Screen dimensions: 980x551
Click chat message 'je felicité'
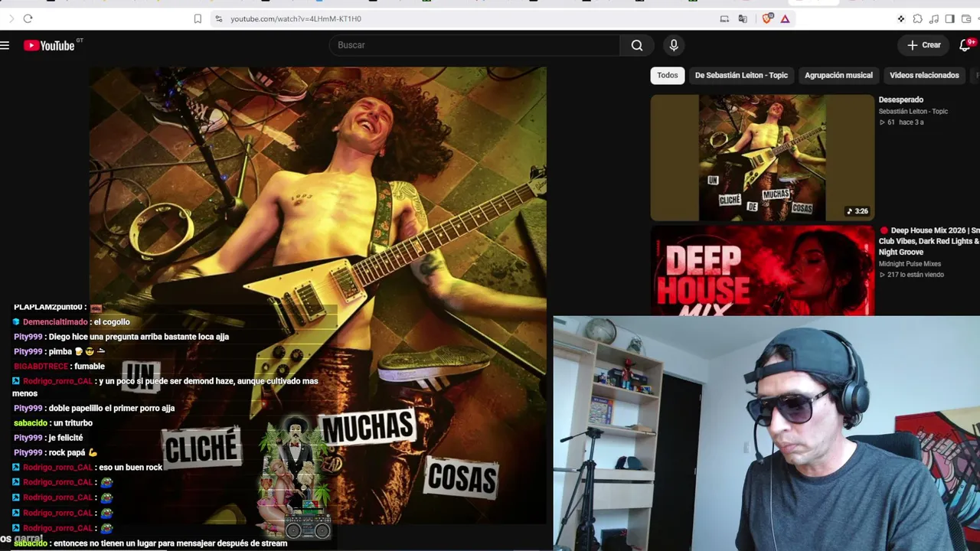click(65, 438)
